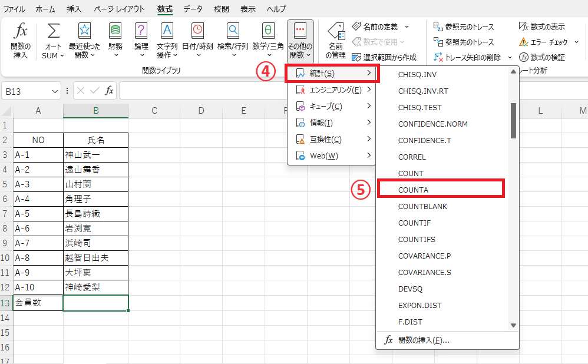Screen dimensions: 588x364
Task: Click the fx insert function icon in formula bar
Action: point(109,91)
